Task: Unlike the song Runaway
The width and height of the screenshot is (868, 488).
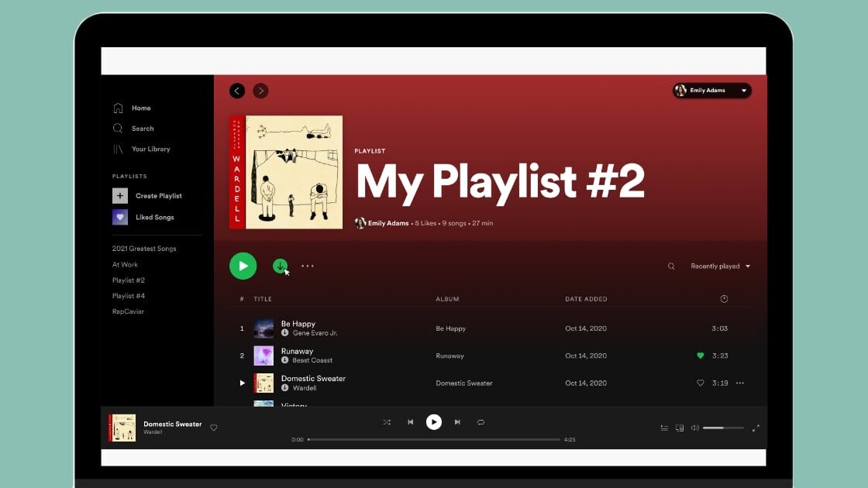Action: pyautogui.click(x=700, y=356)
